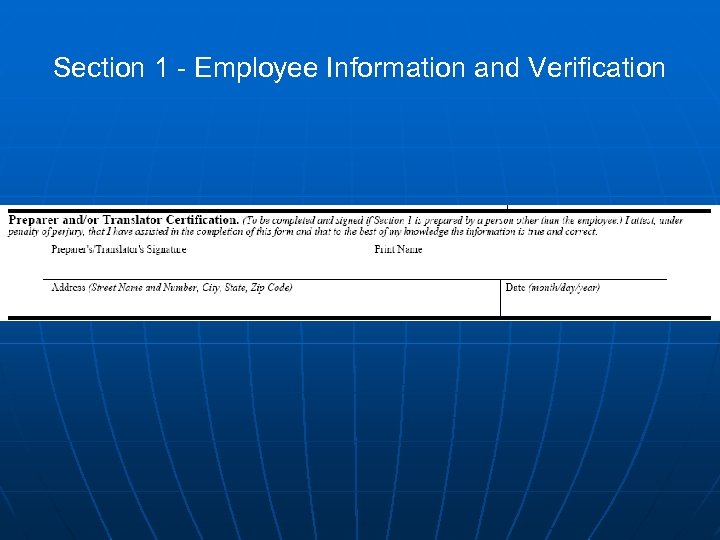
Task: Click the Address (Street Name and Number) field
Action: pyautogui.click(x=272, y=298)
